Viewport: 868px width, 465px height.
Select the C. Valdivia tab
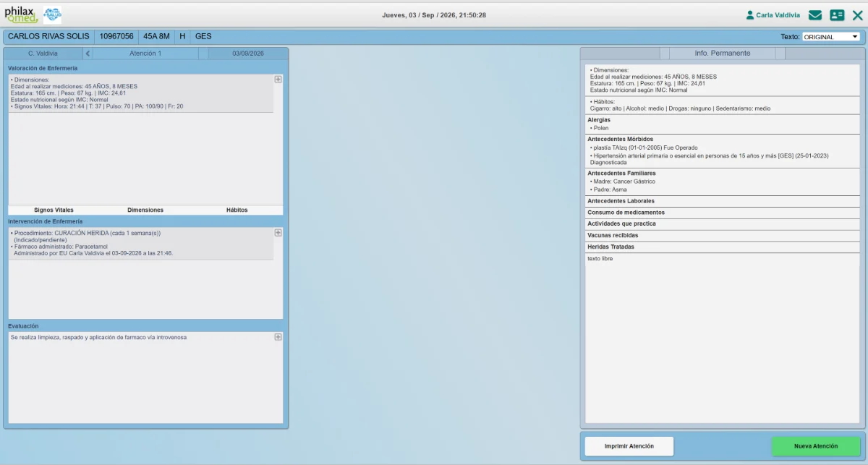pos(43,54)
